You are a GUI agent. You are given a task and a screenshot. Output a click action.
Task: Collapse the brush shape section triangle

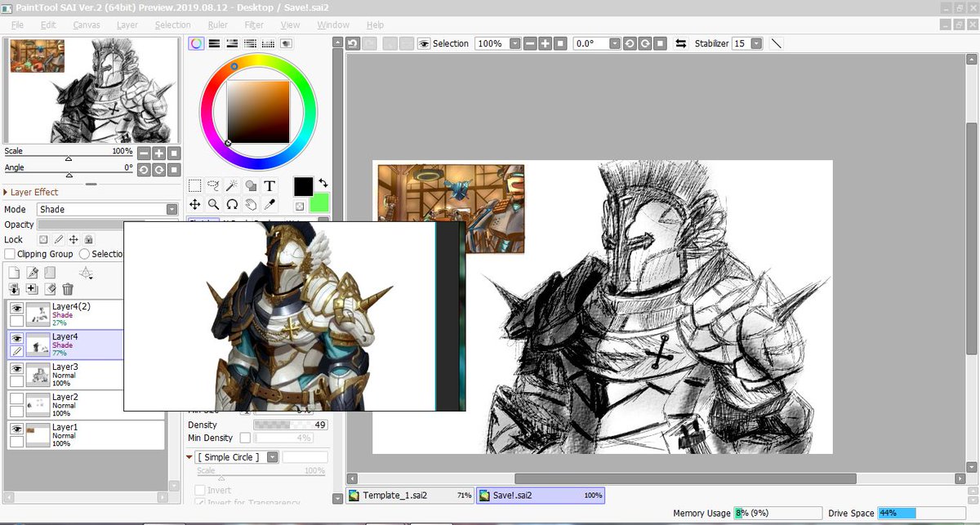[x=190, y=457]
